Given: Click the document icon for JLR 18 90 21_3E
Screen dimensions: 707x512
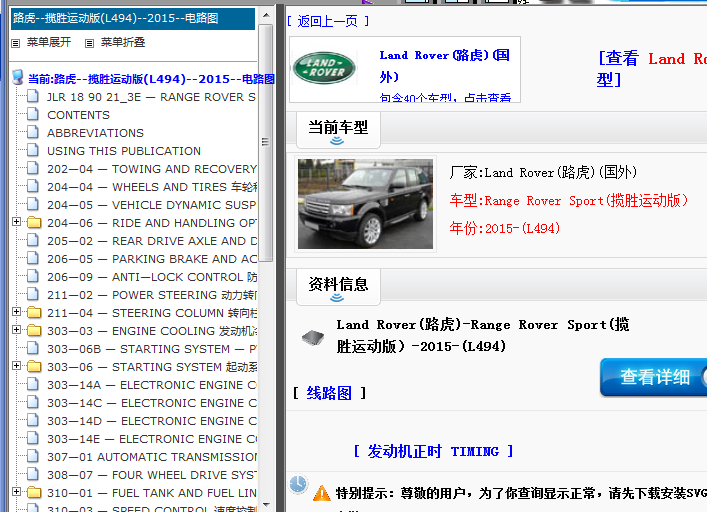Looking at the screenshot, I should [32, 96].
